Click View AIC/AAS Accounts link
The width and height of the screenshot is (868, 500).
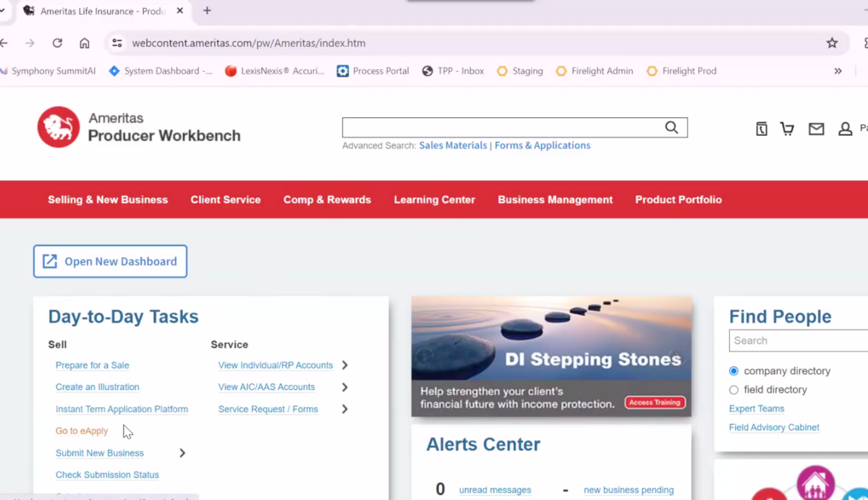[x=267, y=387]
